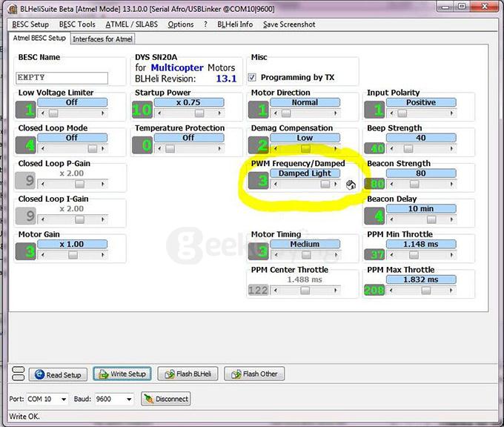Switch to the Interfaces for Atmel tab
Image resolution: width=504 pixels, height=427 pixels.
(102, 39)
